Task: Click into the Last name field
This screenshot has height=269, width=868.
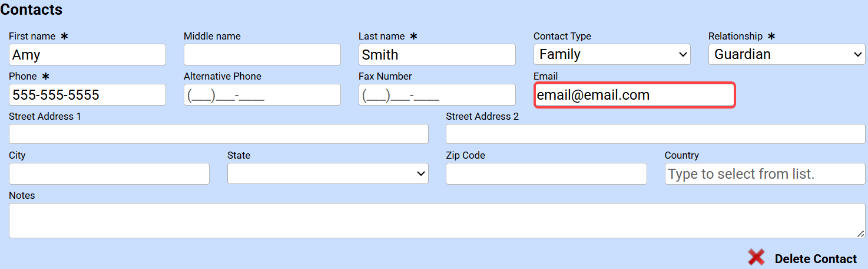Action: (x=437, y=55)
